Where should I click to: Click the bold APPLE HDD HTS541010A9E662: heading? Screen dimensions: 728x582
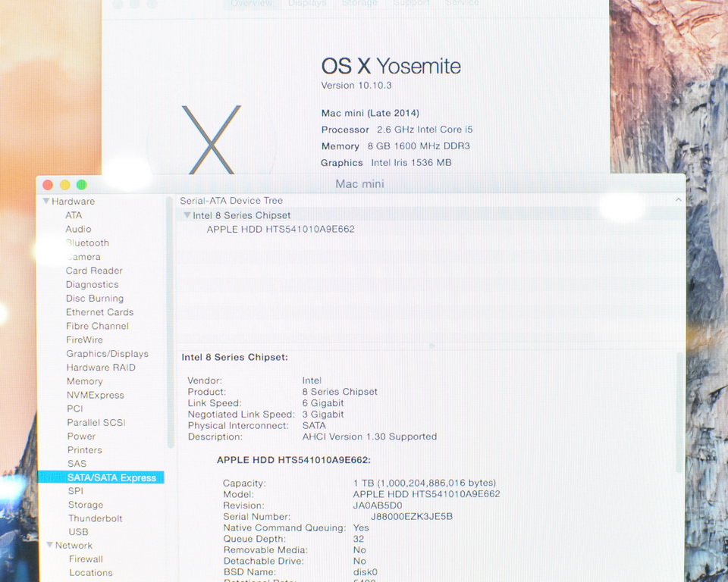click(293, 461)
